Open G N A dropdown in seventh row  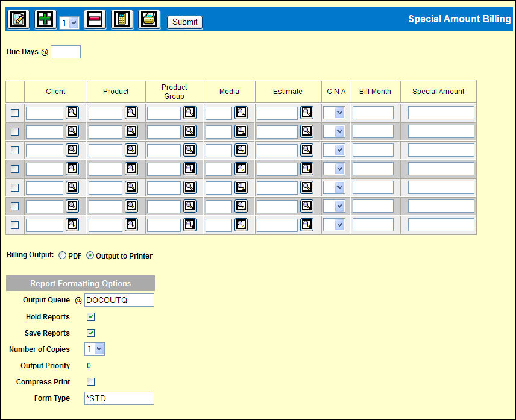pyautogui.click(x=335, y=225)
